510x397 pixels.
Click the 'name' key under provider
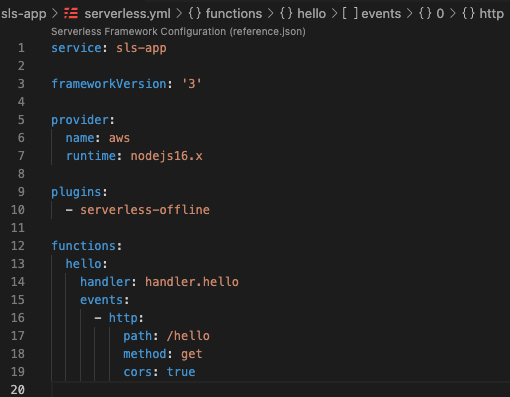pyautogui.click(x=80, y=138)
